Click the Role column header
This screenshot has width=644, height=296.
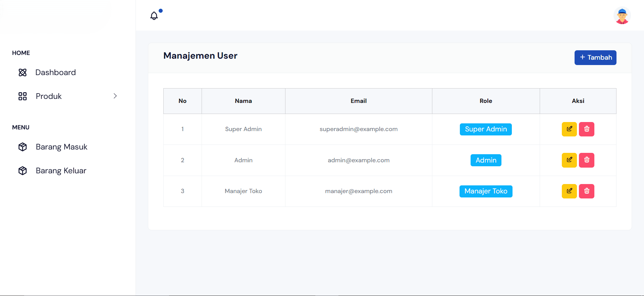[x=486, y=101]
